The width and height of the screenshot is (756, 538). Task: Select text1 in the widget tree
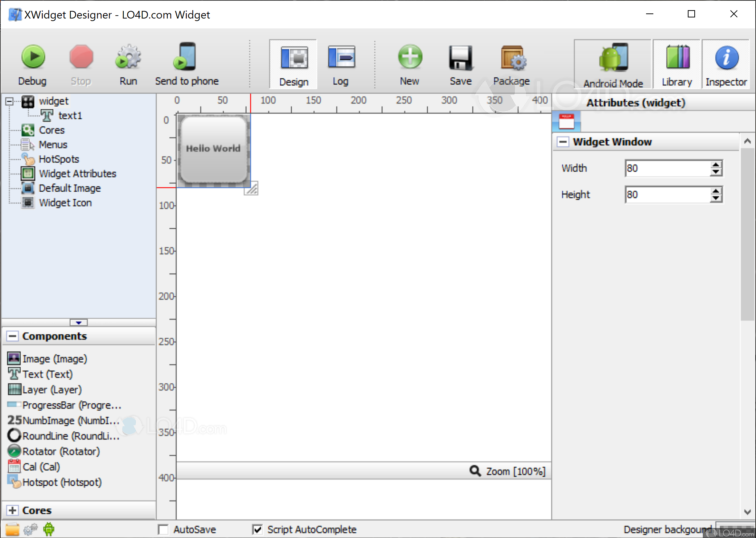coord(70,115)
